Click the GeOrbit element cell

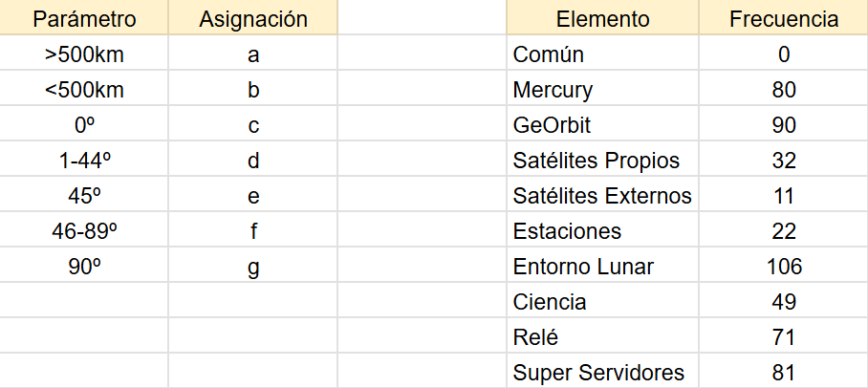(x=602, y=126)
